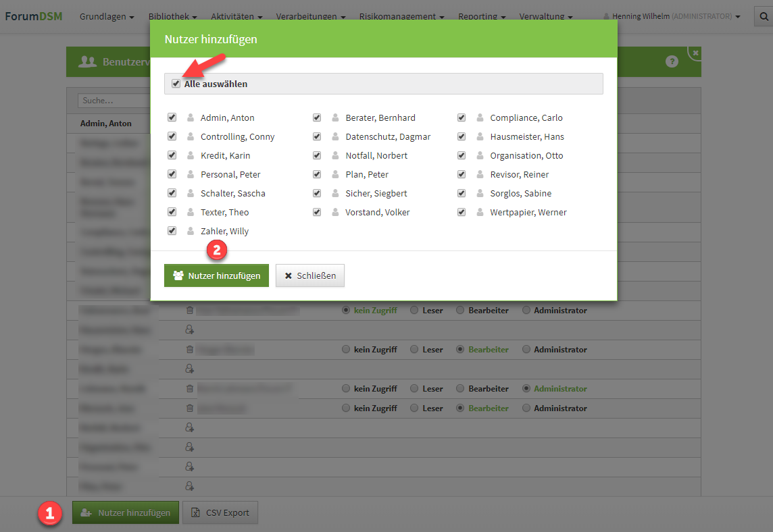Click Benutzerverwaltung users icon in green header
This screenshot has height=532, width=773.
coord(88,62)
